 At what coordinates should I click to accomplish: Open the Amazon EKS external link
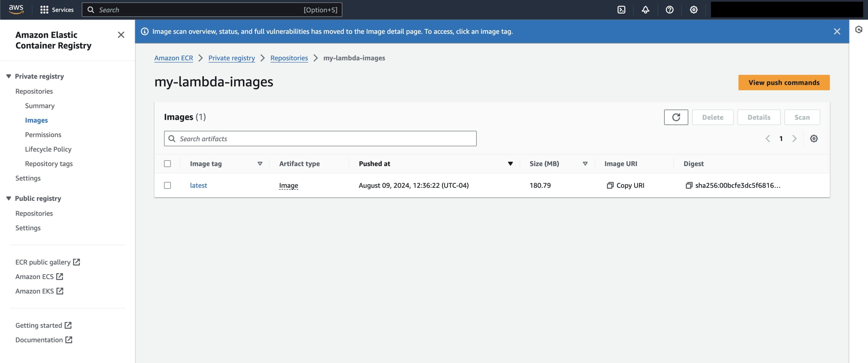(x=39, y=291)
